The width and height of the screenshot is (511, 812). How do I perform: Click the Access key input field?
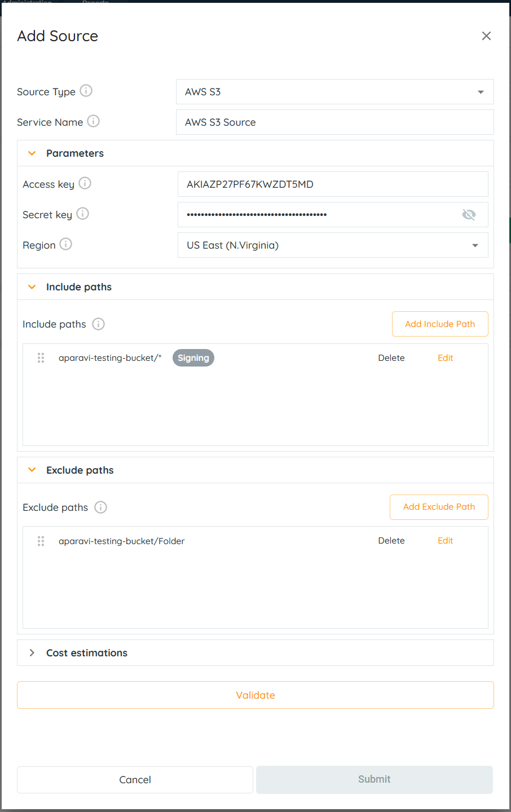[333, 184]
